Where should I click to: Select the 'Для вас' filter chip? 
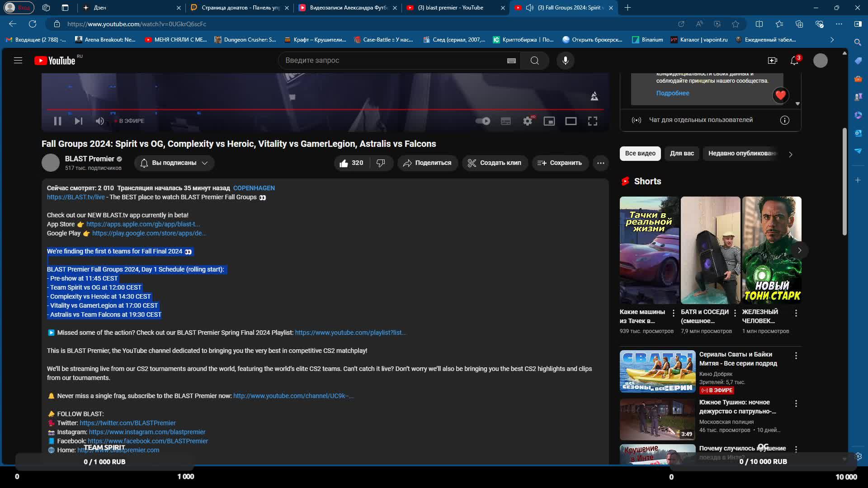click(x=681, y=154)
